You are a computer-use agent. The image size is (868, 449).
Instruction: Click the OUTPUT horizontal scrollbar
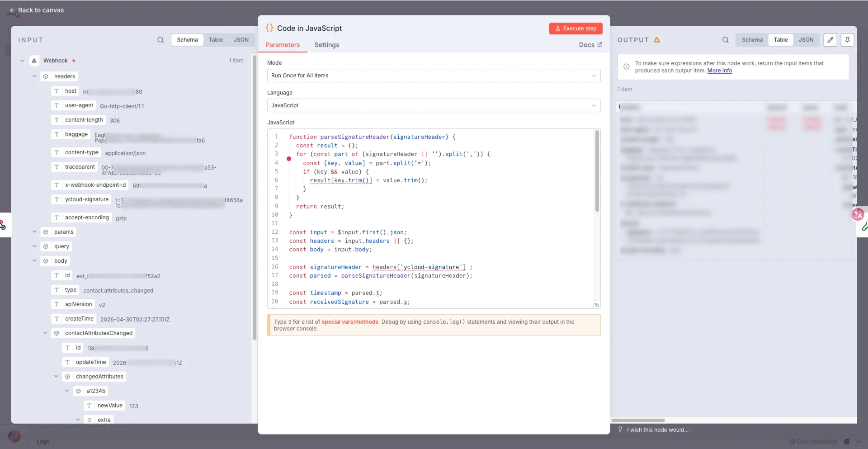[638, 420]
